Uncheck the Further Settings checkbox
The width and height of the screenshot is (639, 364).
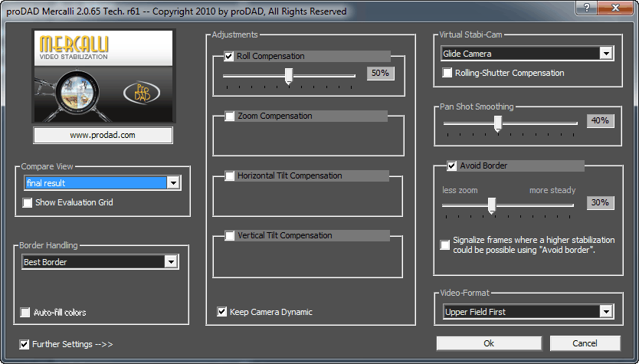[x=24, y=344]
